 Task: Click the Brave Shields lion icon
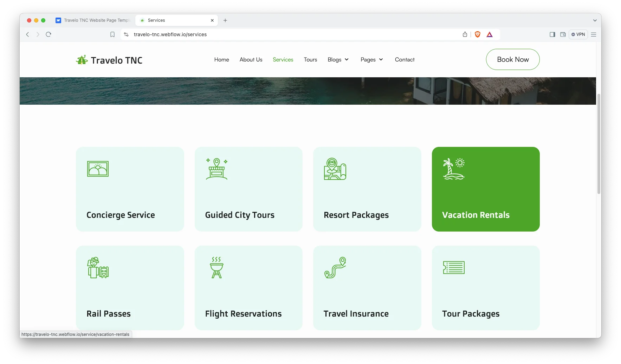point(477,34)
